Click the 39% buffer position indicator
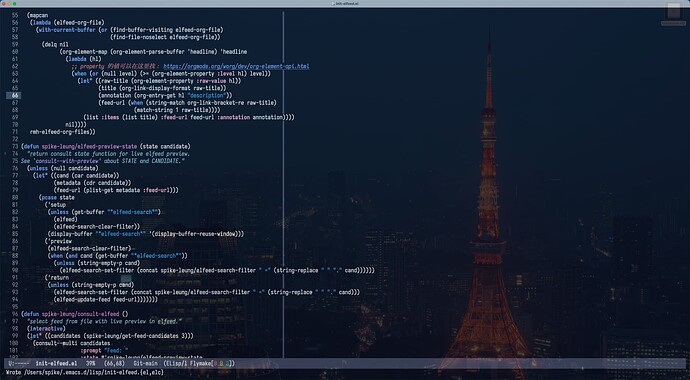The height and width of the screenshot is (380, 690). click(x=91, y=363)
